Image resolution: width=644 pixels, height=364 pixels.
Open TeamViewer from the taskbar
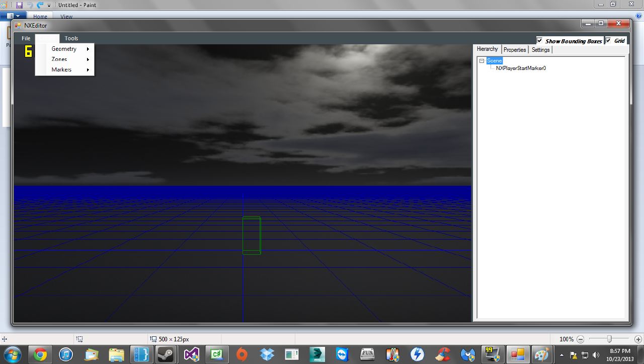pos(342,355)
